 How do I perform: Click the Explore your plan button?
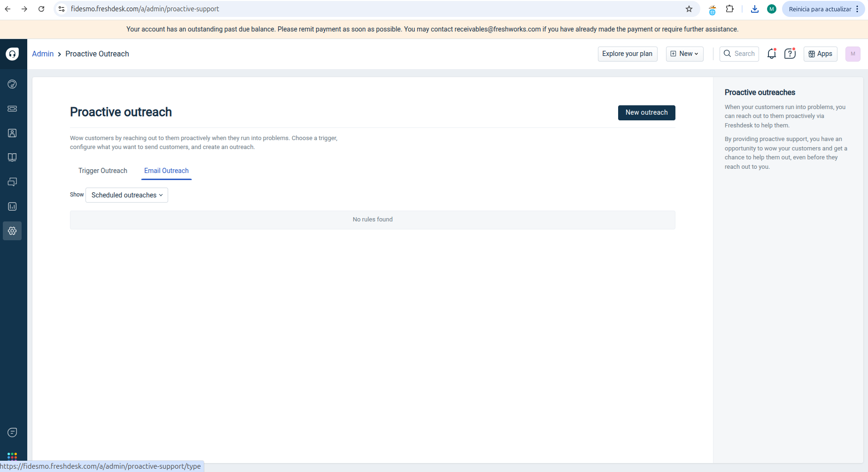tap(628, 54)
